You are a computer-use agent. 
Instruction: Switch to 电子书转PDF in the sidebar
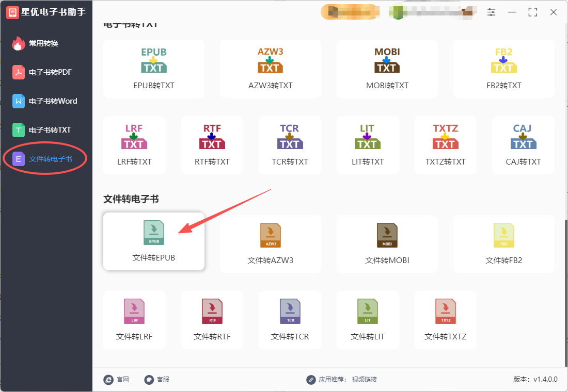46,72
